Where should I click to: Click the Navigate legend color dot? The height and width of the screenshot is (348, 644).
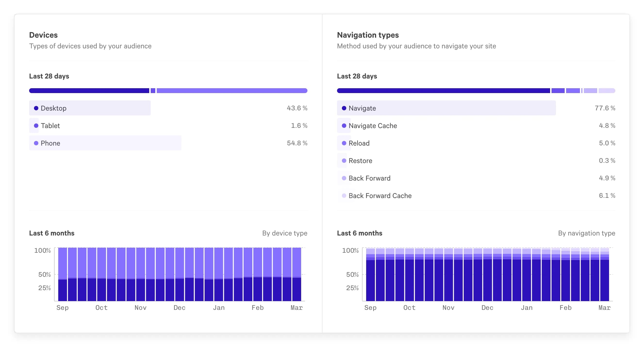(344, 108)
